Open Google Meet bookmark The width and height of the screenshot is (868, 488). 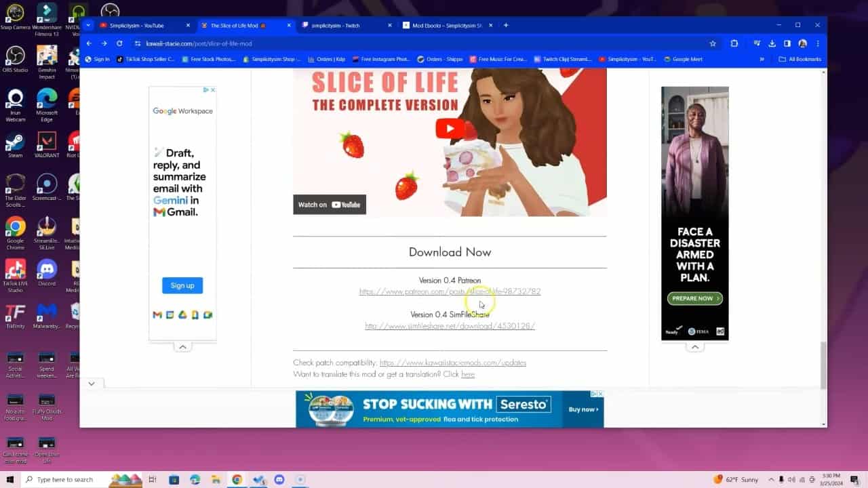[x=683, y=59]
